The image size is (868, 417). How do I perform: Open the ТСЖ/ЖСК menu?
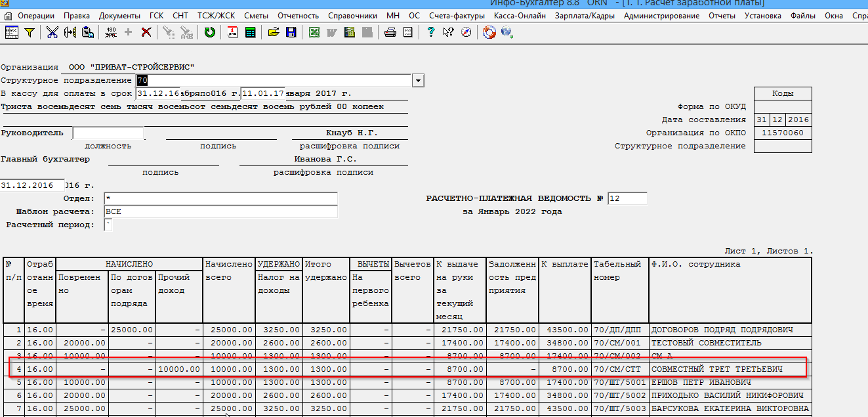tap(215, 15)
